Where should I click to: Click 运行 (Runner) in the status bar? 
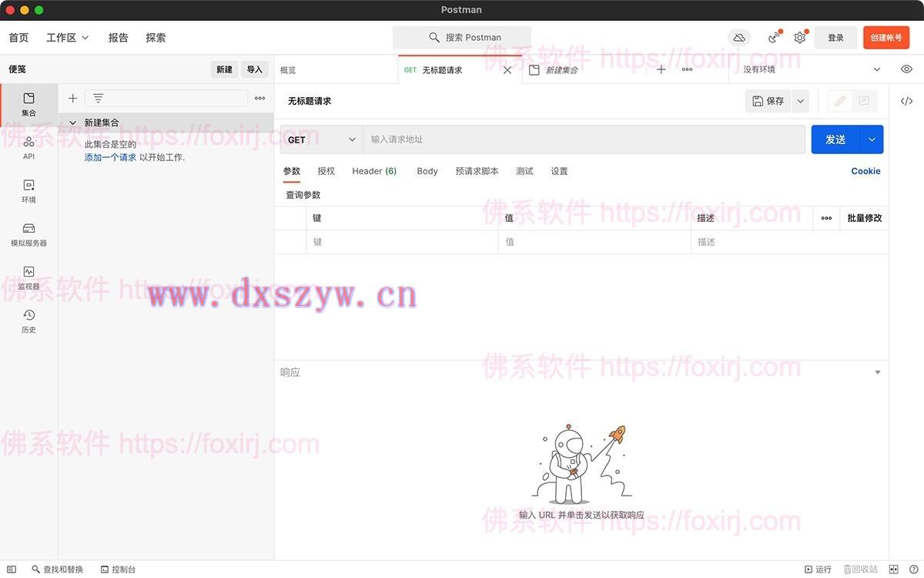click(818, 570)
